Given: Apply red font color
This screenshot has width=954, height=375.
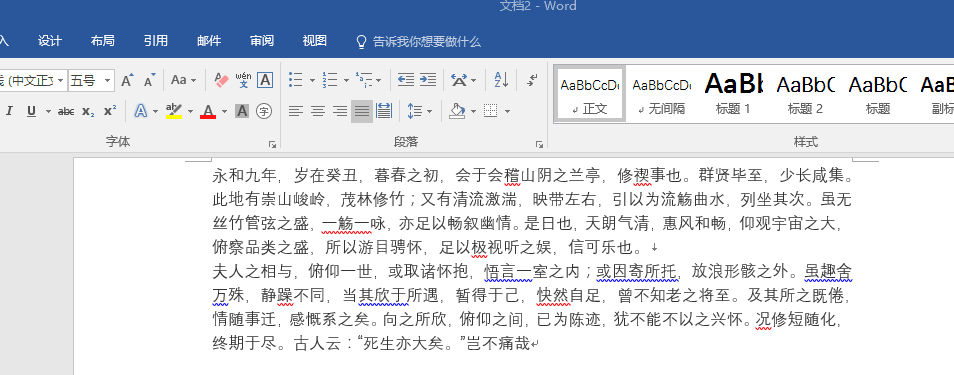Looking at the screenshot, I should [x=208, y=111].
